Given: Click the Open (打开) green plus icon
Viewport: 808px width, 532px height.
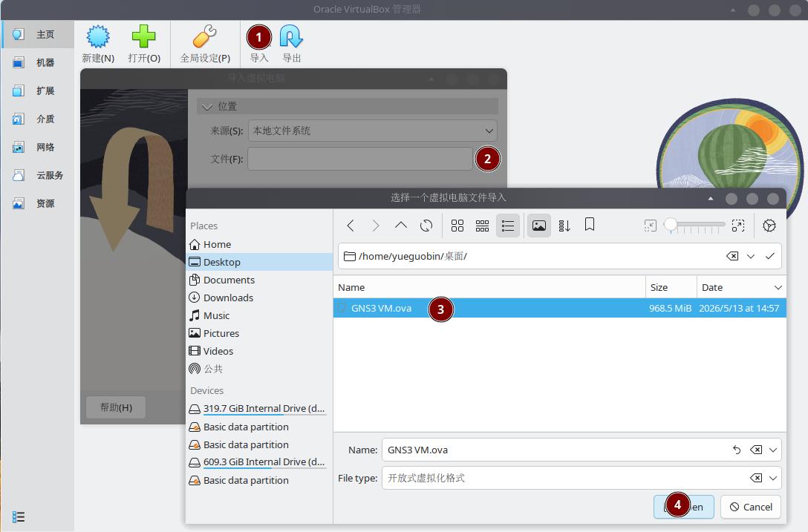Looking at the screenshot, I should [144, 36].
